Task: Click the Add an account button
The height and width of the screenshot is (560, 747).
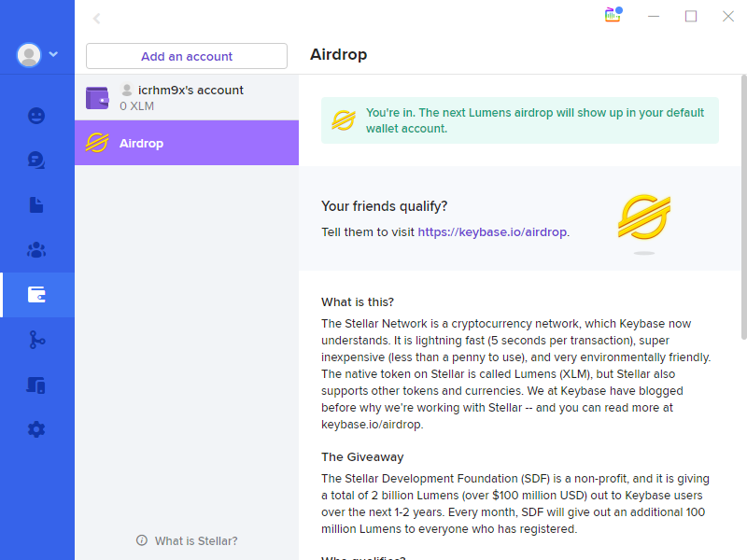Action: pos(187,56)
